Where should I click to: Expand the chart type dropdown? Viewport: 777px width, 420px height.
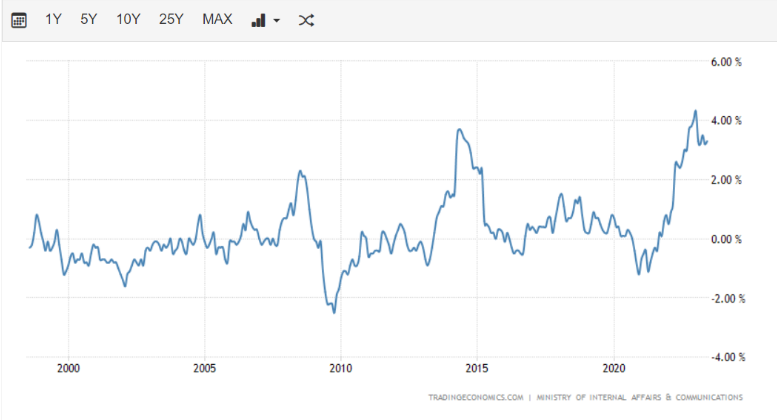point(265,20)
